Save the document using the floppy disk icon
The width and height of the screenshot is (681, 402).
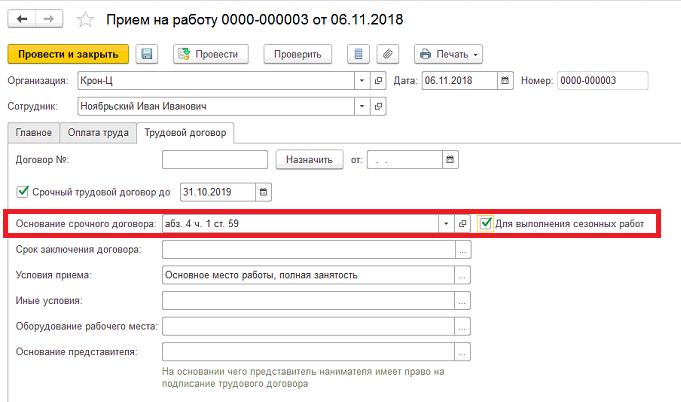(147, 54)
